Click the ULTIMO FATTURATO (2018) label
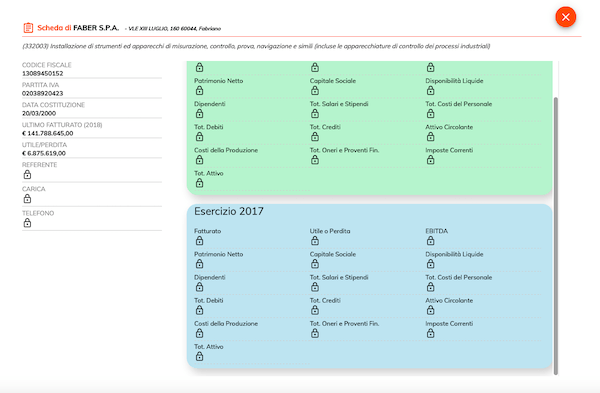The height and width of the screenshot is (393, 600). pos(62,125)
